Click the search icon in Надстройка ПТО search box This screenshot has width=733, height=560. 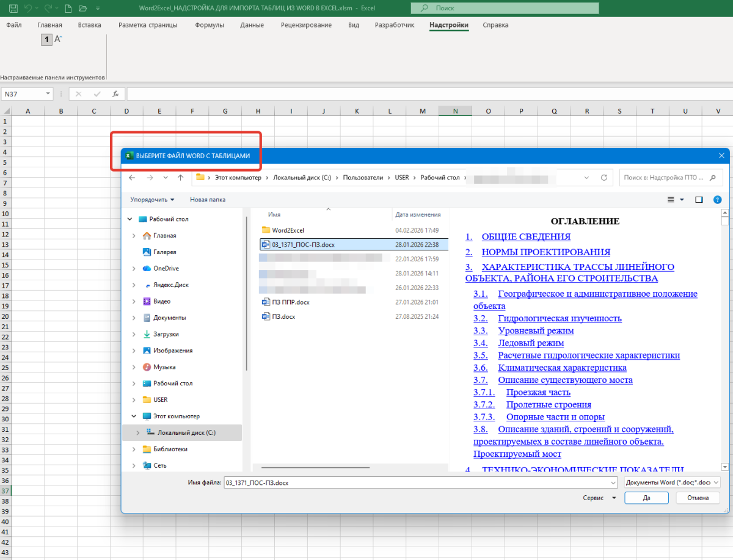click(x=712, y=177)
